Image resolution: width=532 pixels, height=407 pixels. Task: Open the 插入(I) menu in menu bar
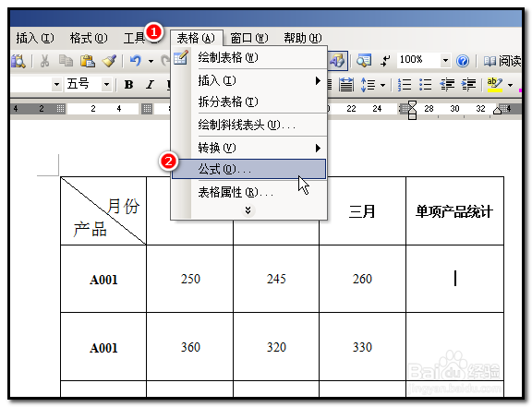[x=34, y=38]
